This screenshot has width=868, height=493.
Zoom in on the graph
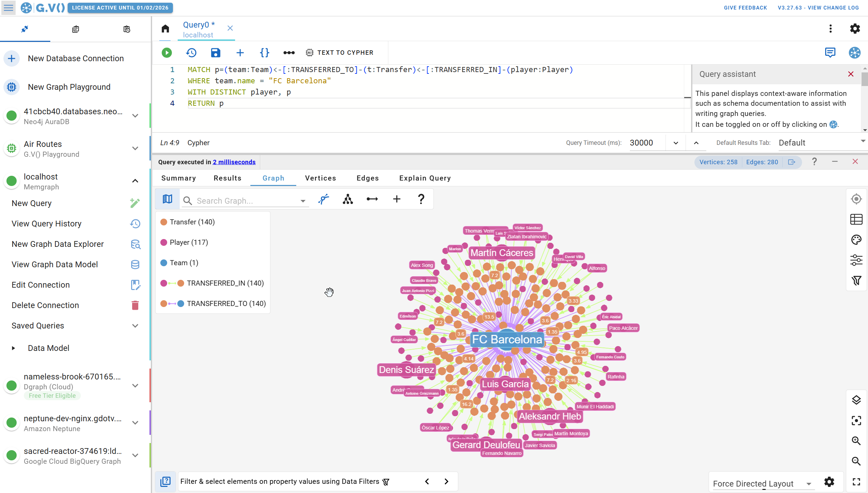point(856,441)
